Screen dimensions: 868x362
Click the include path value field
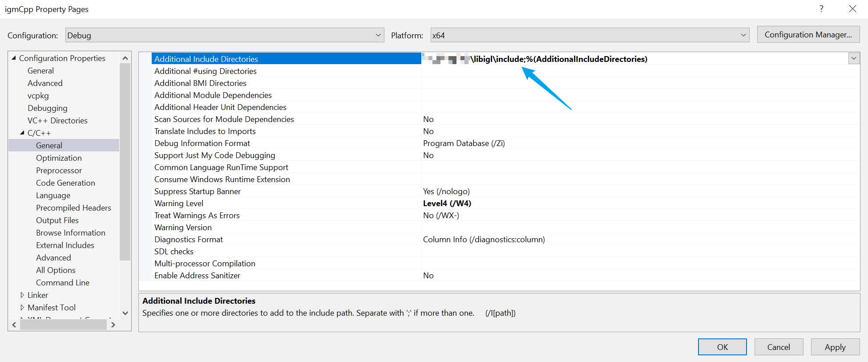[x=634, y=58]
